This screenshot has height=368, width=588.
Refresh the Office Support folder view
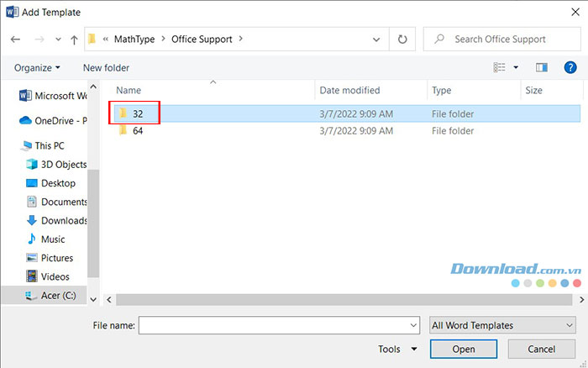[x=402, y=39]
